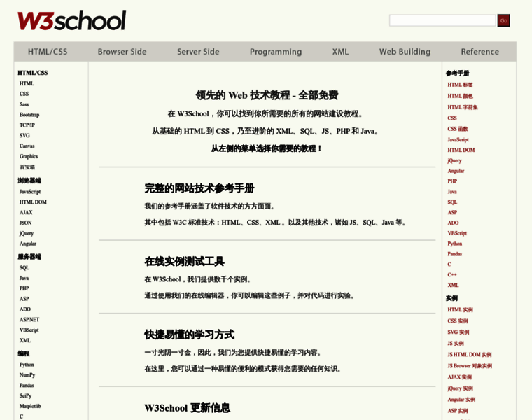Open PHP tutorial in left sidebar

click(x=24, y=288)
